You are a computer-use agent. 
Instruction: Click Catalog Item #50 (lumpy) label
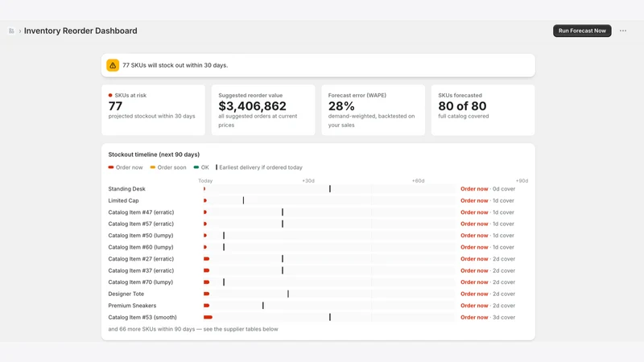(140, 236)
